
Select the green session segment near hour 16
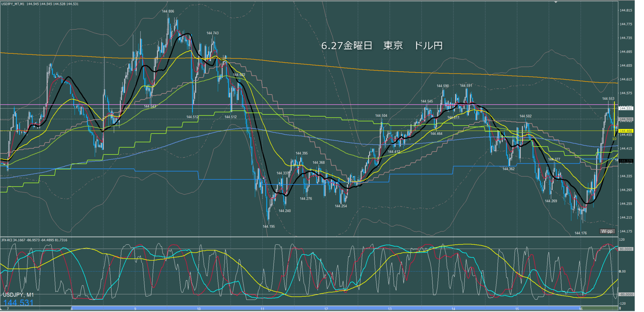pos(599,308)
